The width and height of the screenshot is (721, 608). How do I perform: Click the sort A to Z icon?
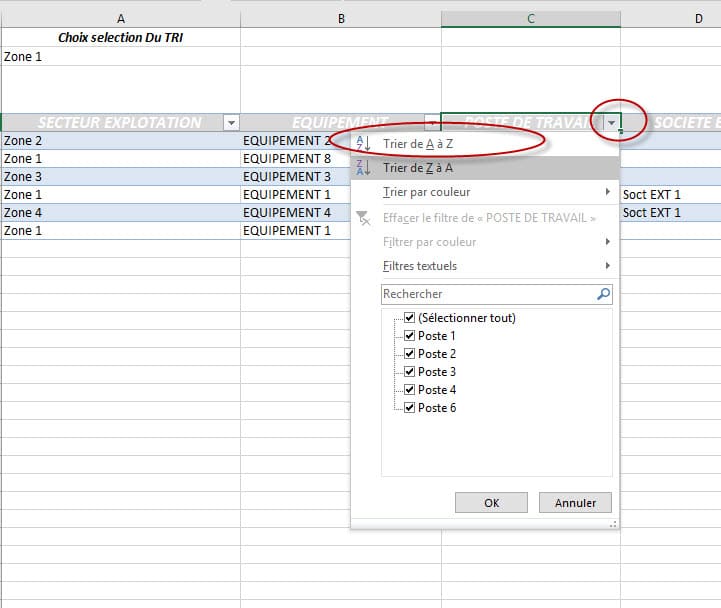coord(364,143)
